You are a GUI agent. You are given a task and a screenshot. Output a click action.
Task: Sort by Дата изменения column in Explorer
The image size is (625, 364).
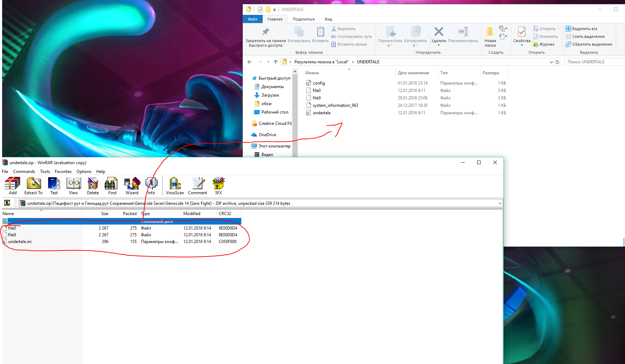[x=416, y=73]
